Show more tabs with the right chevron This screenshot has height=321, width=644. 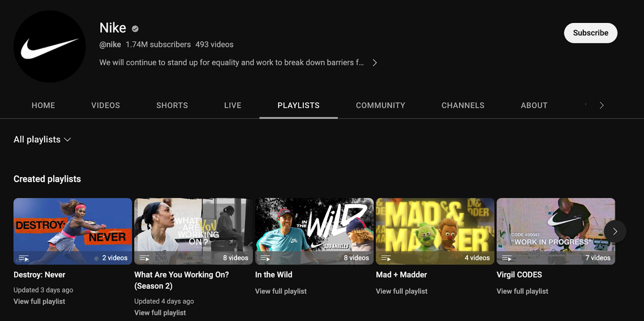click(601, 105)
